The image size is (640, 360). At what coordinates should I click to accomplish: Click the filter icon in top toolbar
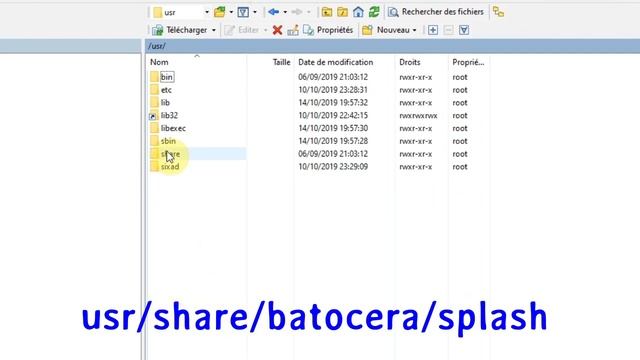point(243,12)
